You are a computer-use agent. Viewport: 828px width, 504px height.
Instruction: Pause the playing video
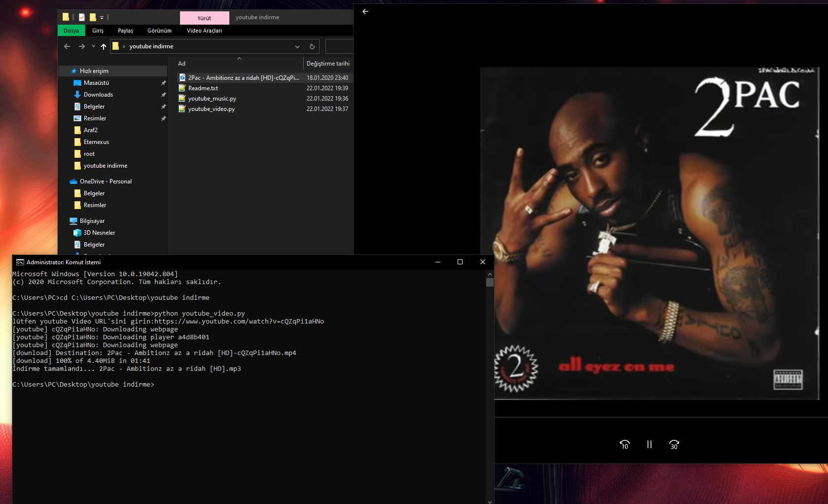649,444
